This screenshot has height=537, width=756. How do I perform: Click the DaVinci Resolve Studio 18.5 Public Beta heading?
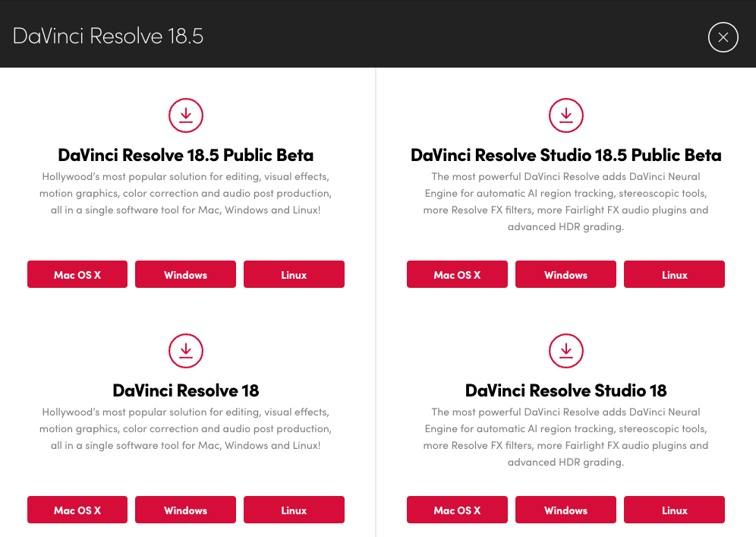(565, 155)
